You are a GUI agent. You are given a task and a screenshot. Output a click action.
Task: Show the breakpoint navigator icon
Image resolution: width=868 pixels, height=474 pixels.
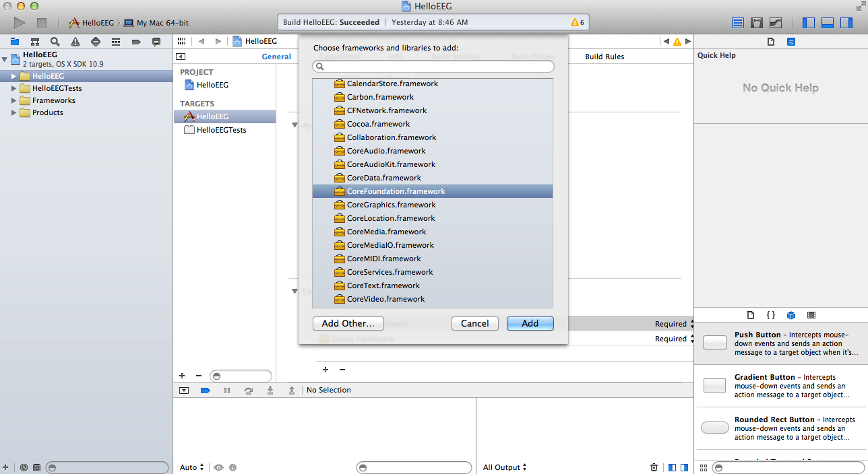coord(136,42)
